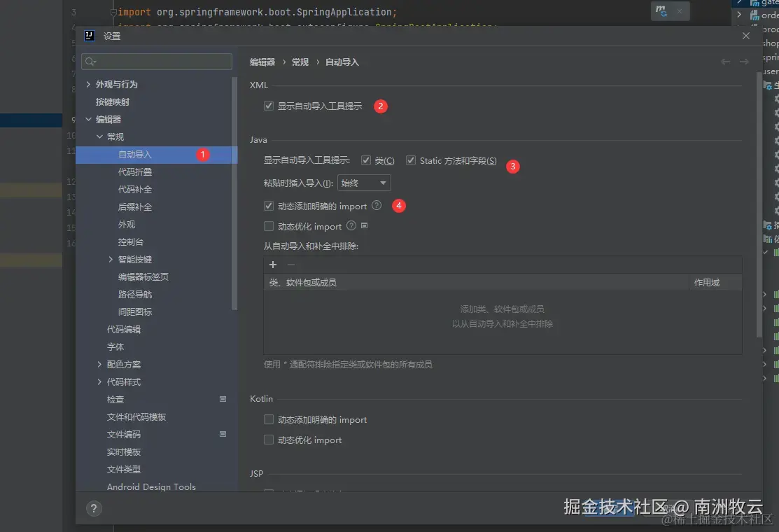The width and height of the screenshot is (779, 532).
Task: Click help icon next to Java 动态优化 import
Action: click(x=351, y=225)
